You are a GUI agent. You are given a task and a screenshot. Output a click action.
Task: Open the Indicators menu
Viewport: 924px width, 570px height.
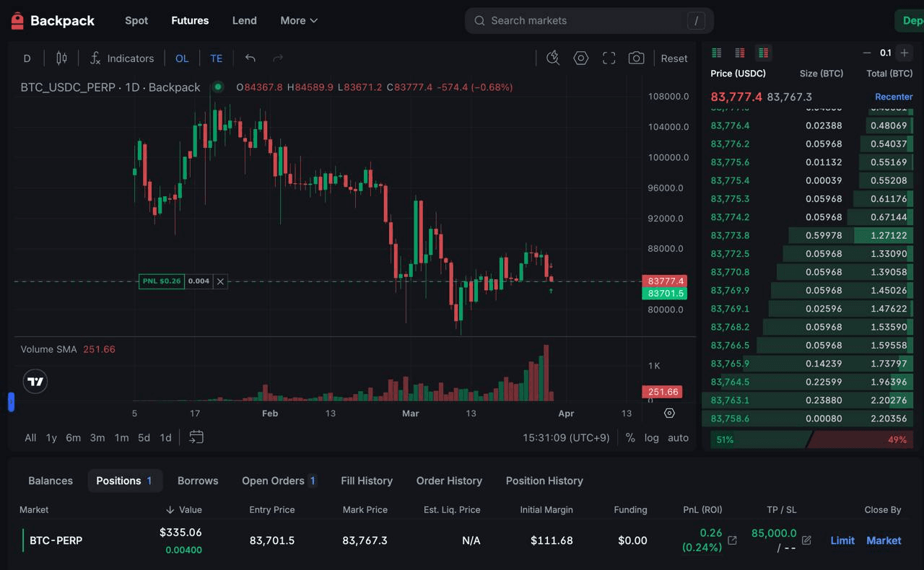[x=121, y=58]
